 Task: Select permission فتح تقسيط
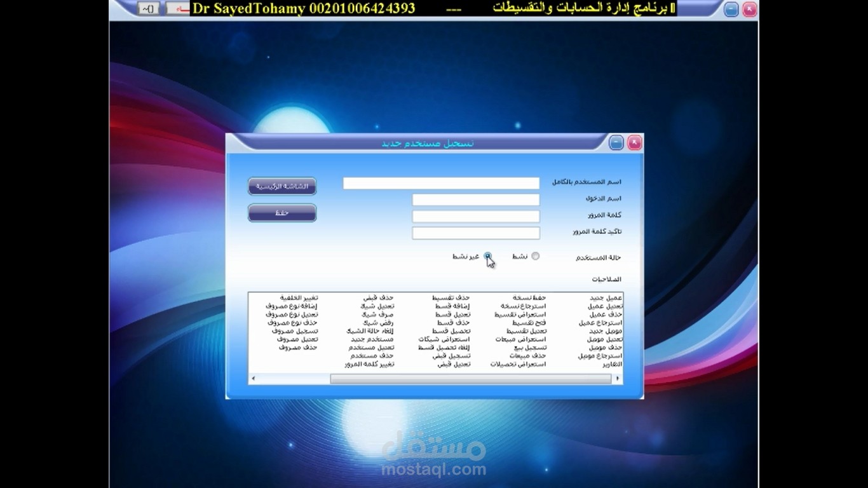(529, 323)
